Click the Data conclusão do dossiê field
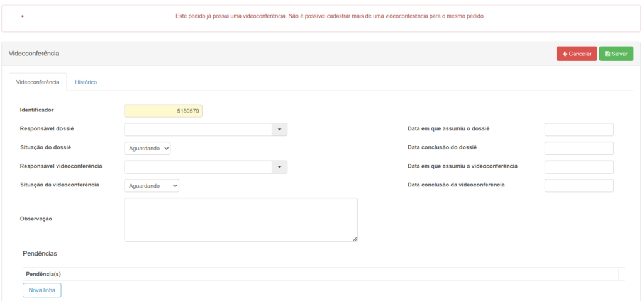The width and height of the screenshot is (644, 301). pos(579,148)
